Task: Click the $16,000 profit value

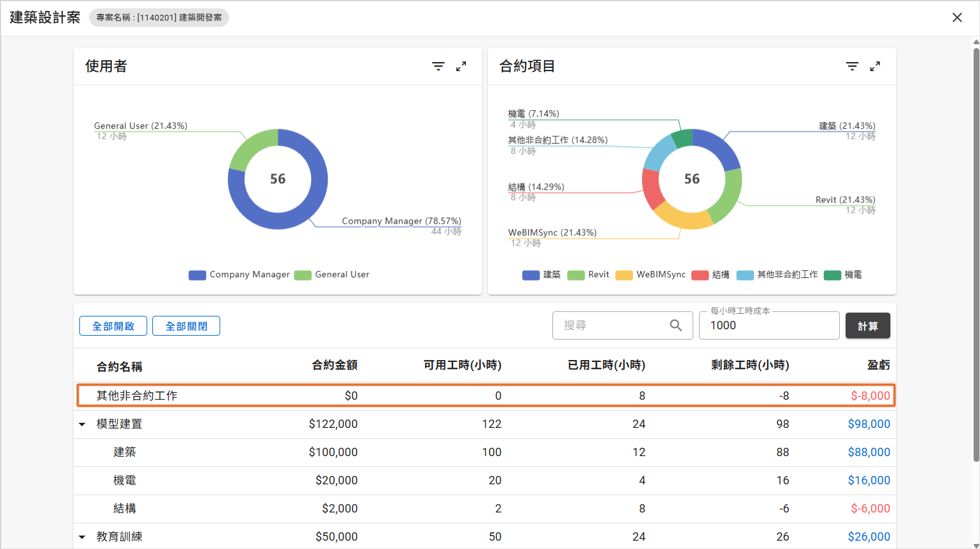Action: [869, 480]
